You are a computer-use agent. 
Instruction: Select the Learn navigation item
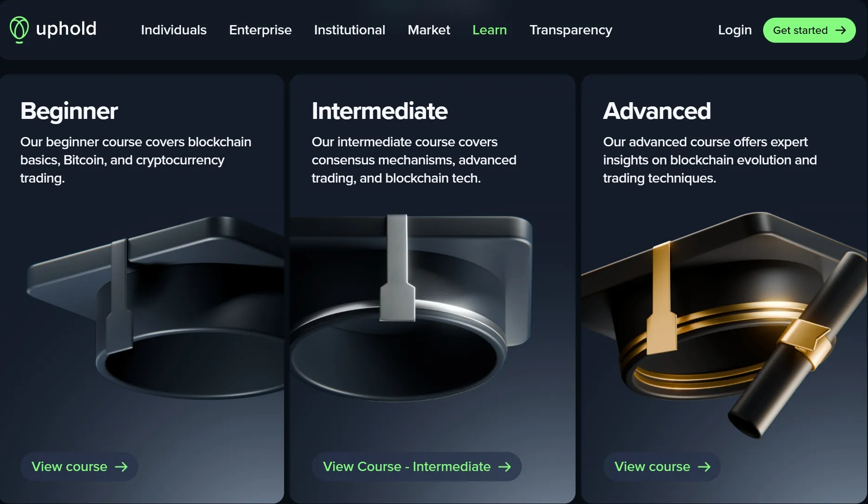tap(490, 30)
